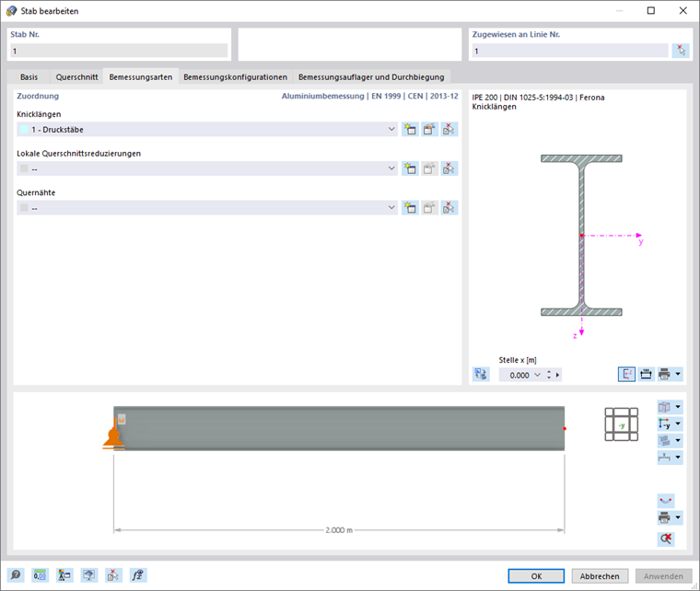Switch to the Basis tab
Screen dimensions: 700x591
tap(29, 76)
